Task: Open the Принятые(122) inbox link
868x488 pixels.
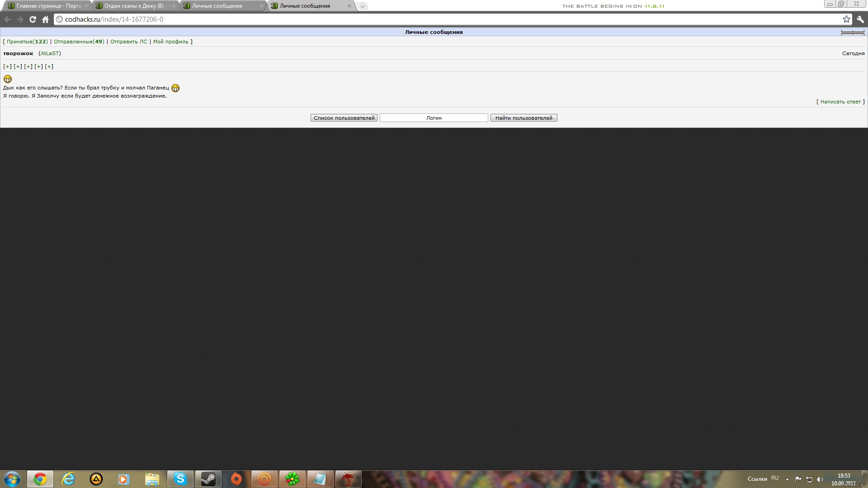Action: pyautogui.click(x=27, y=42)
